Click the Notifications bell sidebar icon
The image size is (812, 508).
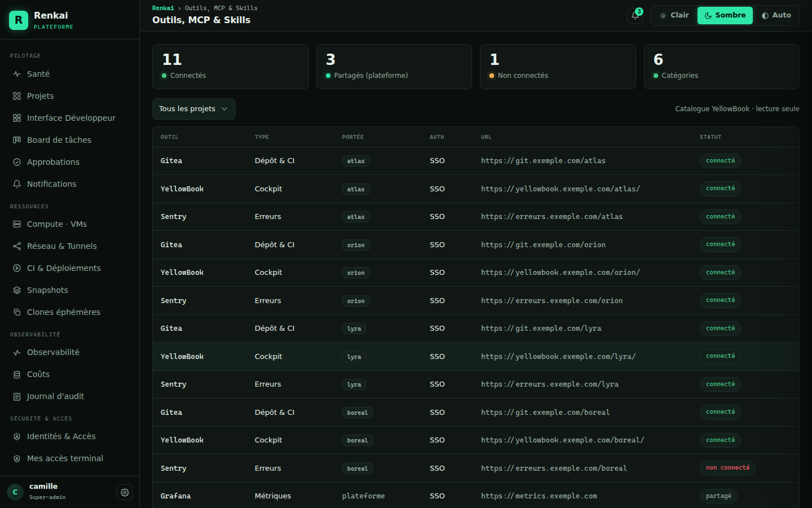pyautogui.click(x=17, y=184)
